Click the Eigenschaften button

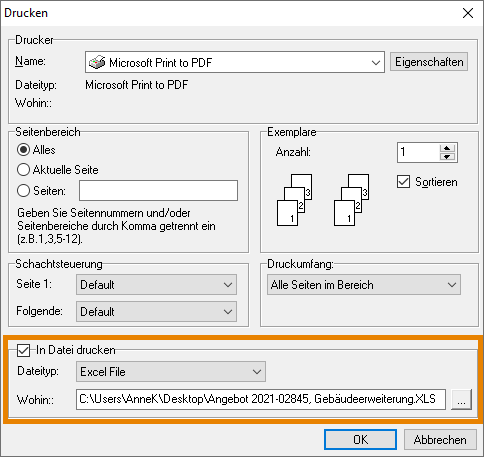click(429, 62)
